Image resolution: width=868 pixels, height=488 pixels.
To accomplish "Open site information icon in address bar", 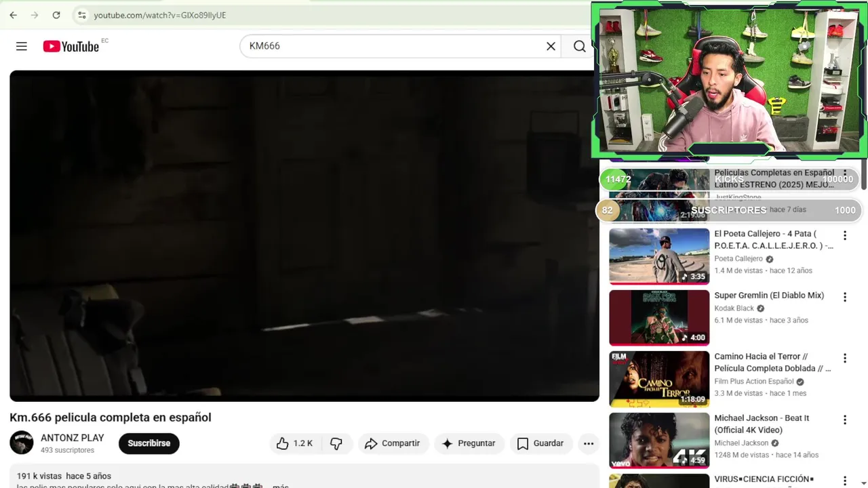I will pyautogui.click(x=81, y=15).
